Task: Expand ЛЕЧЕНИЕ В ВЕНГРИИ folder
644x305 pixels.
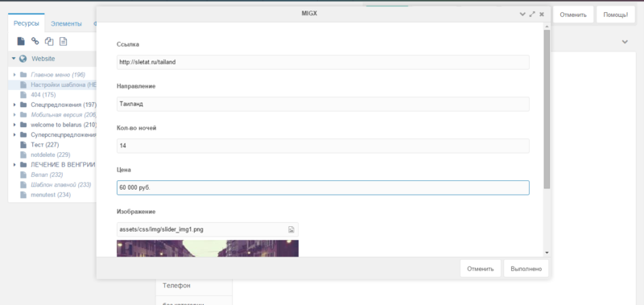Action: pyautogui.click(x=14, y=165)
